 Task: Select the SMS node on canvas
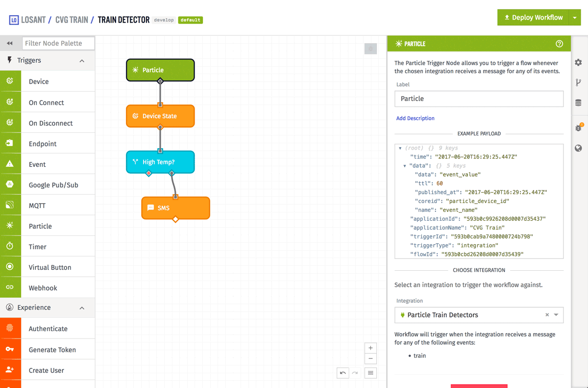175,208
